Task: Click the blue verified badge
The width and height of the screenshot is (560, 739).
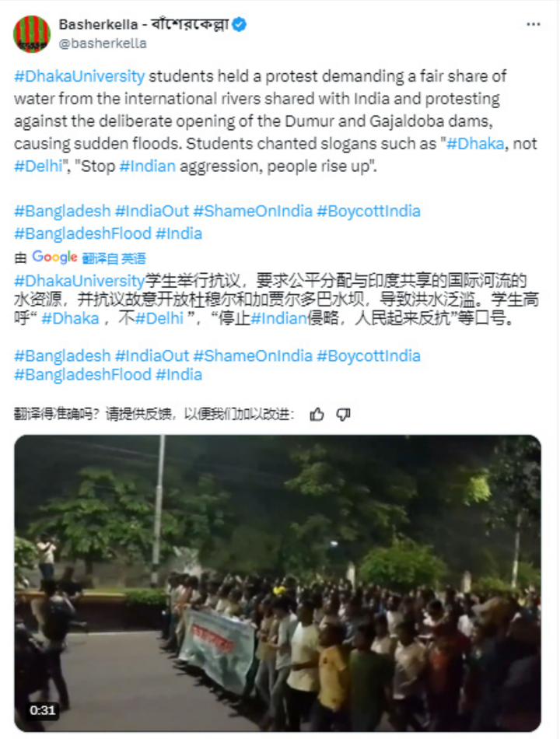Action: point(240,24)
